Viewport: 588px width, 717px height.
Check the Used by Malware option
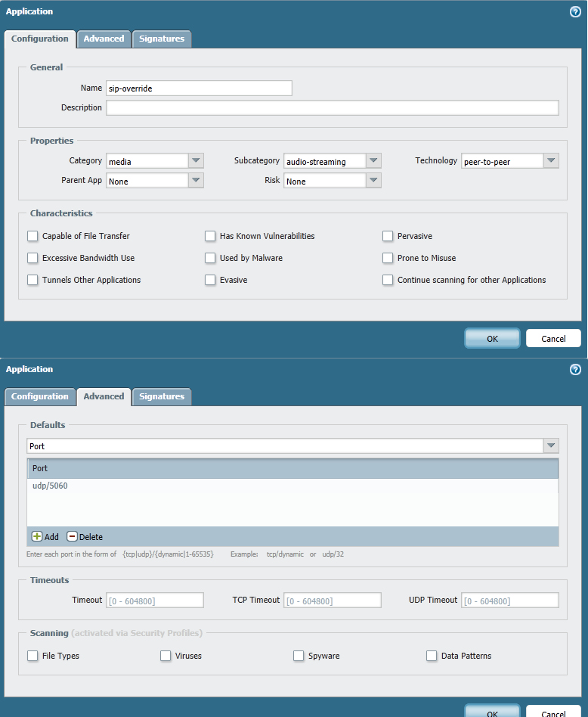point(211,258)
